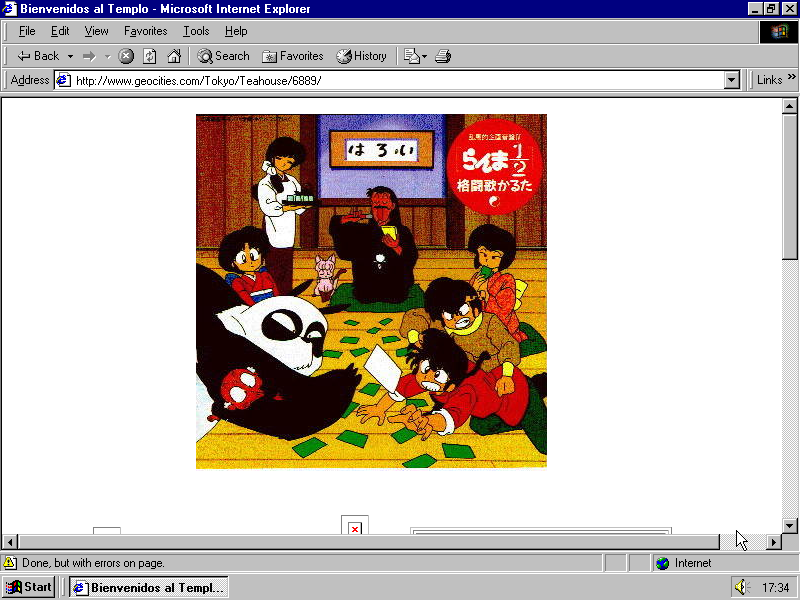Open the Favorites pane from toolbar
Screen dimensions: 800x600
(x=293, y=56)
